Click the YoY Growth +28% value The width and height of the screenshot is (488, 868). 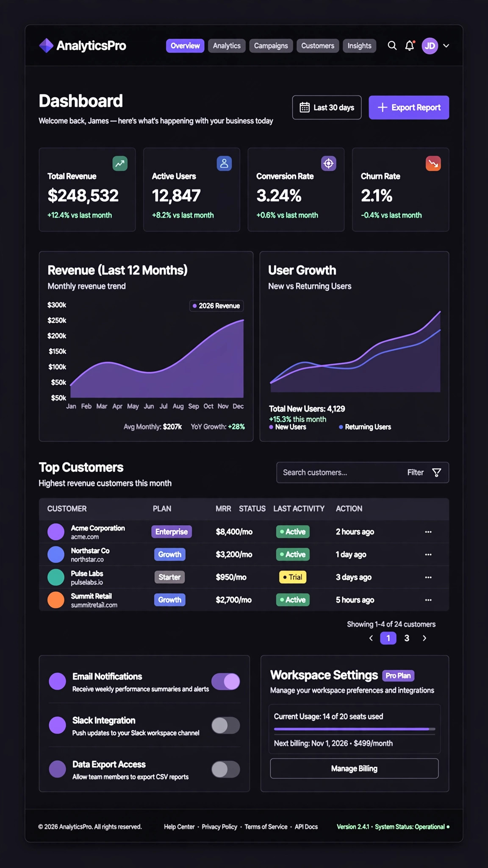[236, 427]
